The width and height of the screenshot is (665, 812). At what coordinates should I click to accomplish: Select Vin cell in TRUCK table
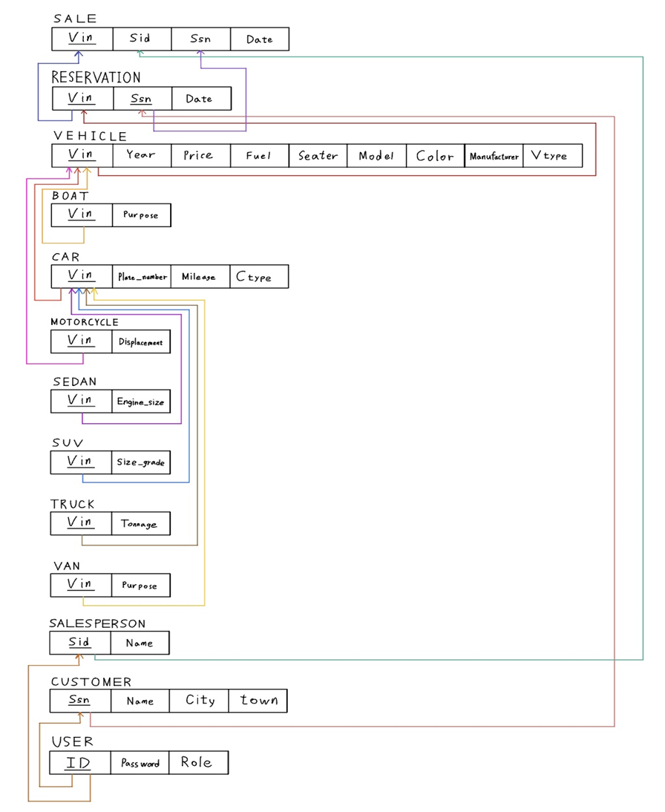tap(82, 523)
